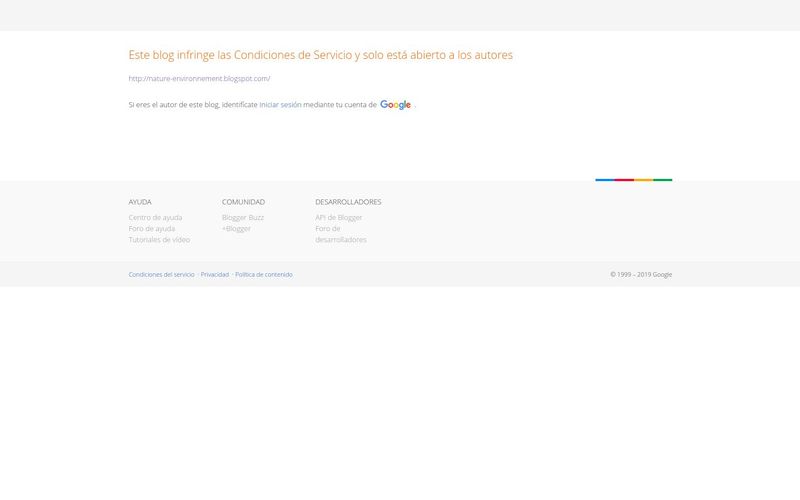
Task: Click the COMUNIDAD column heading
Action: [243, 202]
